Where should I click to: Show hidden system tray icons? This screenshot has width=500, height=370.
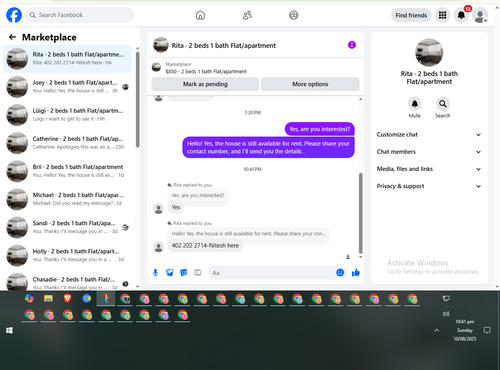pos(437,330)
